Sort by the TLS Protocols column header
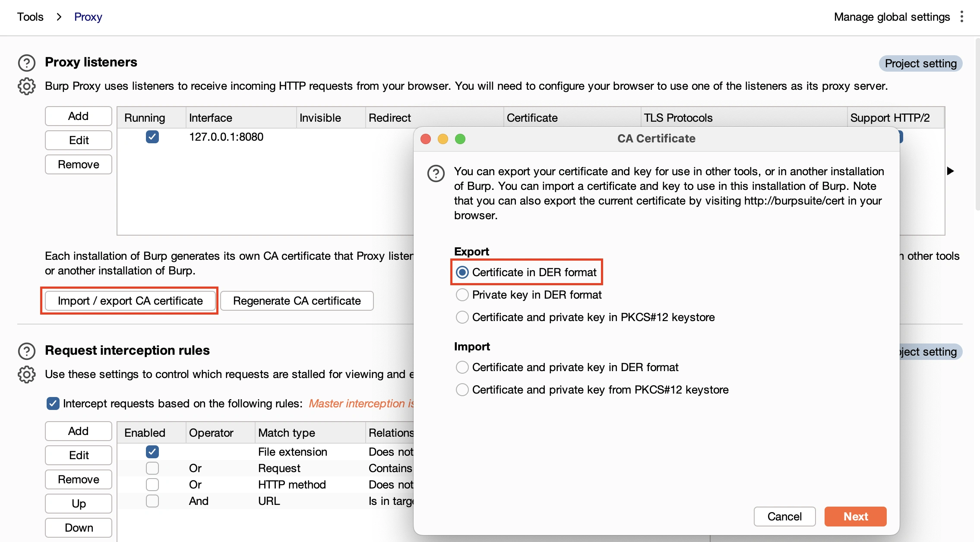 pos(678,118)
